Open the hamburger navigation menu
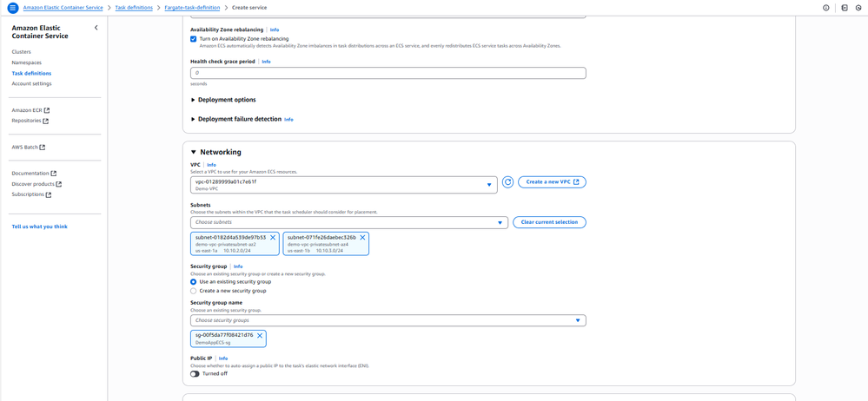Viewport: 868px width, 401px height. tap(12, 8)
